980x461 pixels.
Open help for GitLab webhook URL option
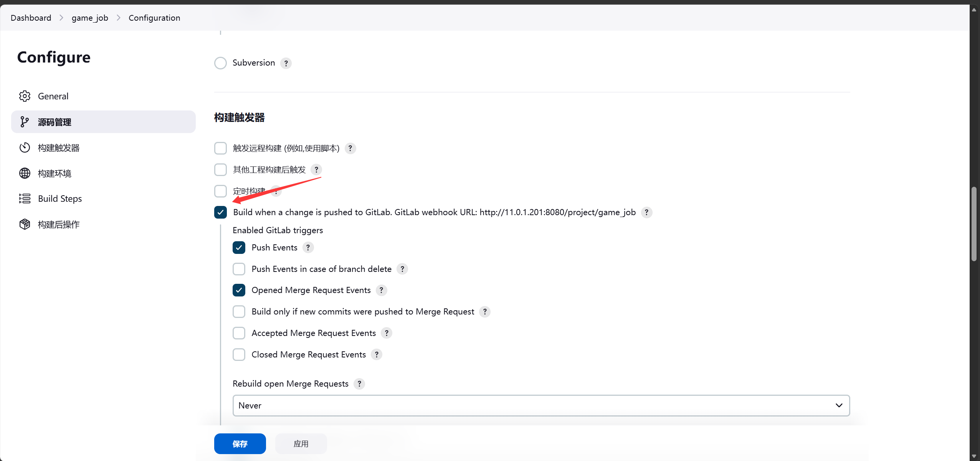pos(646,212)
